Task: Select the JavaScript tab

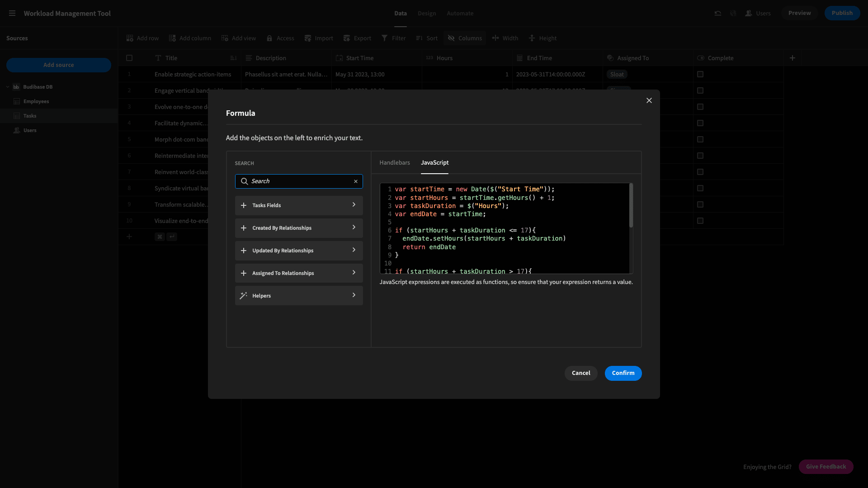Action: (434, 163)
